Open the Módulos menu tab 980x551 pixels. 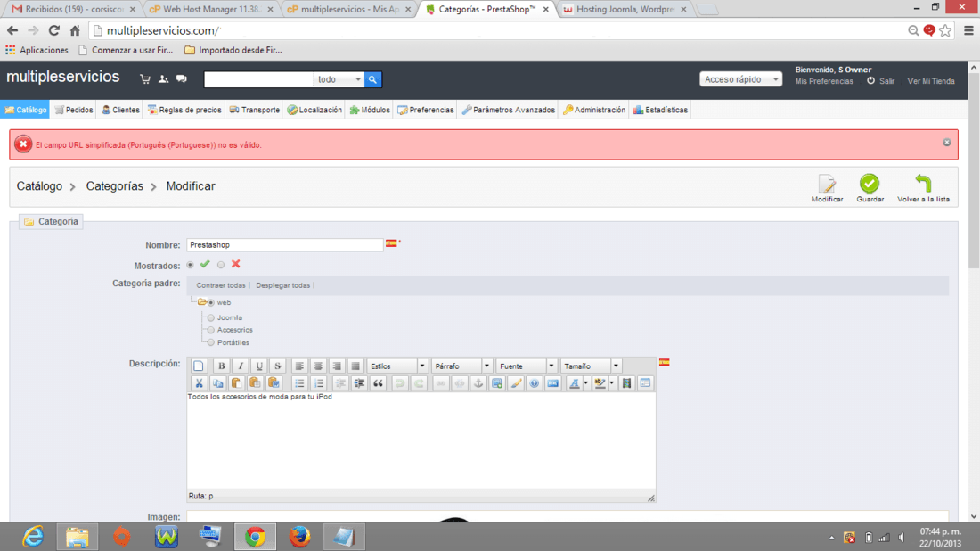(370, 110)
